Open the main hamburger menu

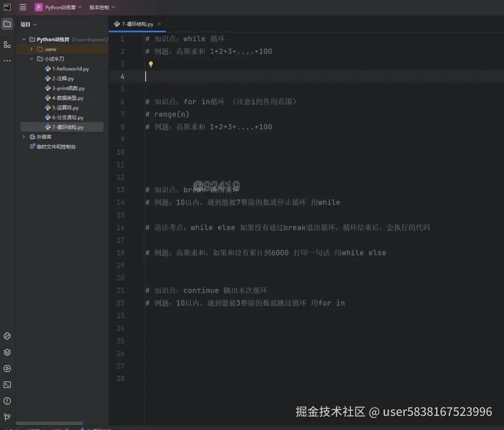[22, 7]
